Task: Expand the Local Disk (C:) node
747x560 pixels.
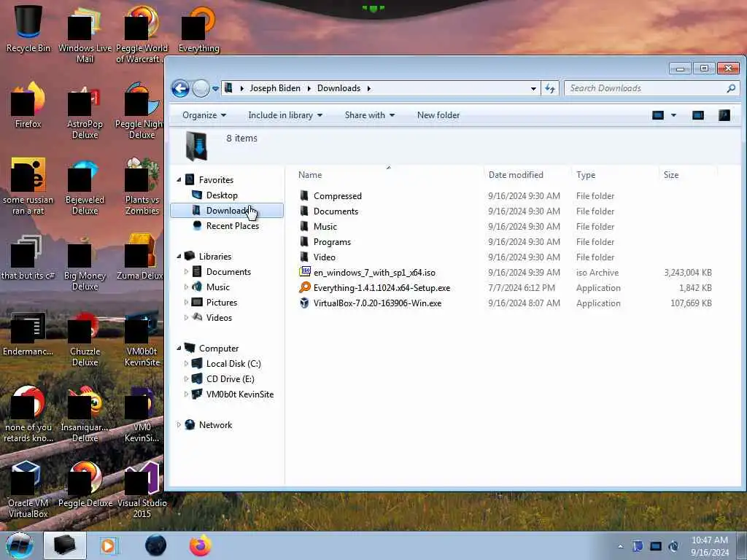Action: [186, 364]
